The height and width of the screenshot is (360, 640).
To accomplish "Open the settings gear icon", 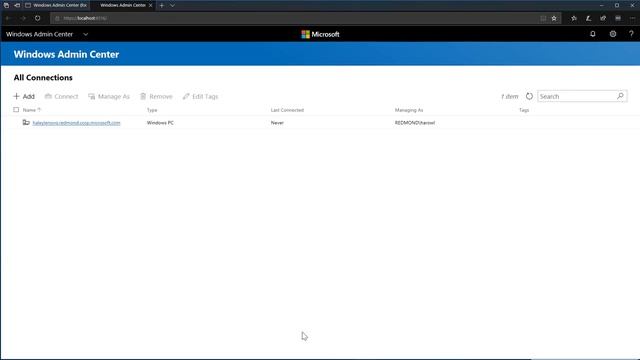I will pyautogui.click(x=613, y=34).
